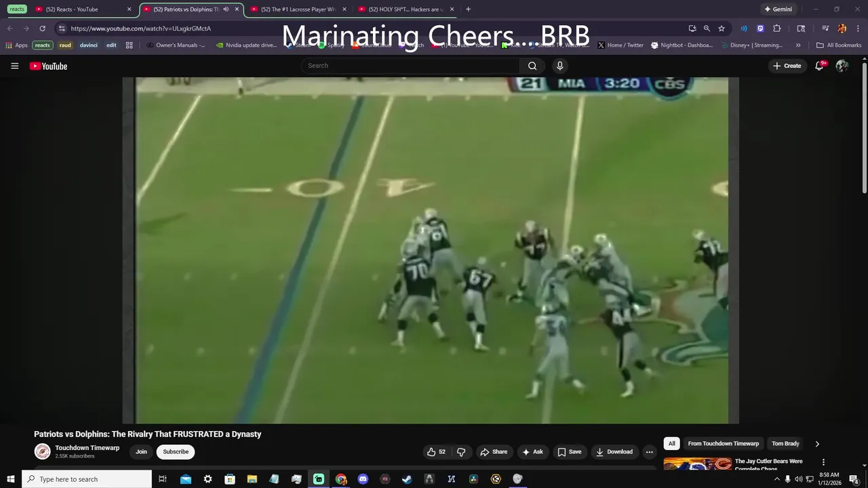Show next filter chips with arrow

(x=817, y=444)
